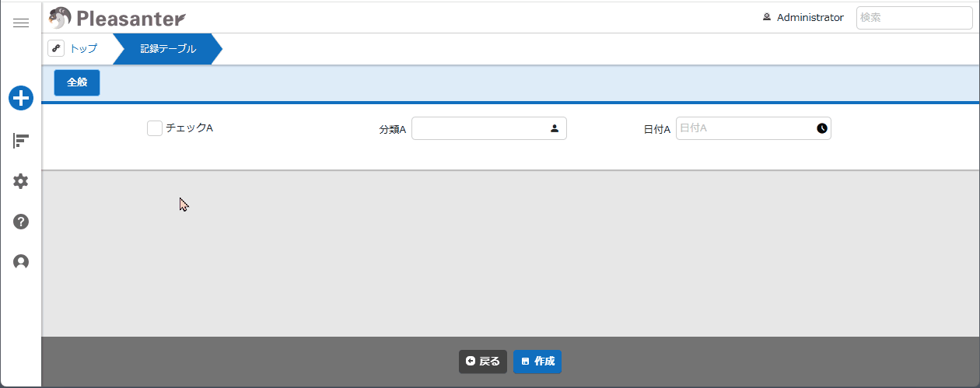Click the チェックA checkbox label
The image size is (980, 388).
(189, 128)
